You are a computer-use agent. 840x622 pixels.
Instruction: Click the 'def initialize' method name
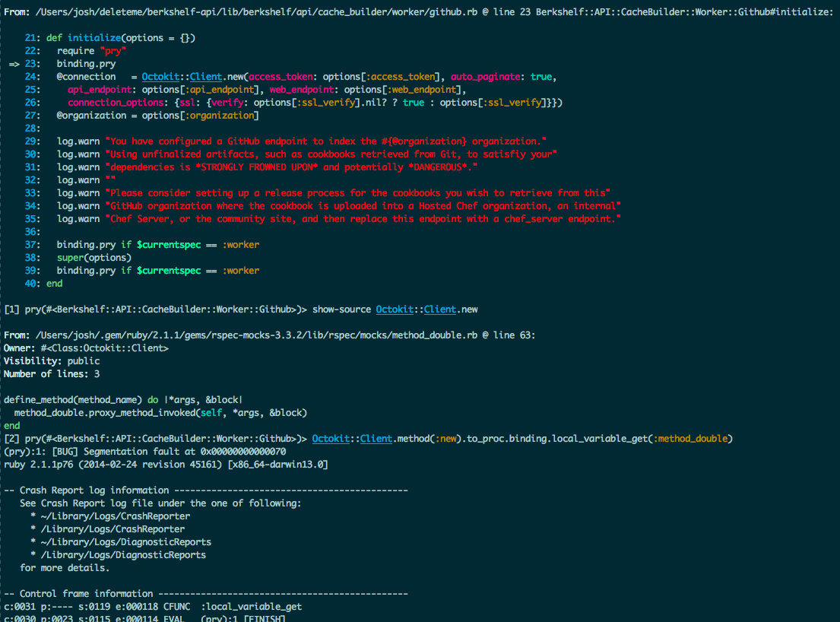pos(94,38)
